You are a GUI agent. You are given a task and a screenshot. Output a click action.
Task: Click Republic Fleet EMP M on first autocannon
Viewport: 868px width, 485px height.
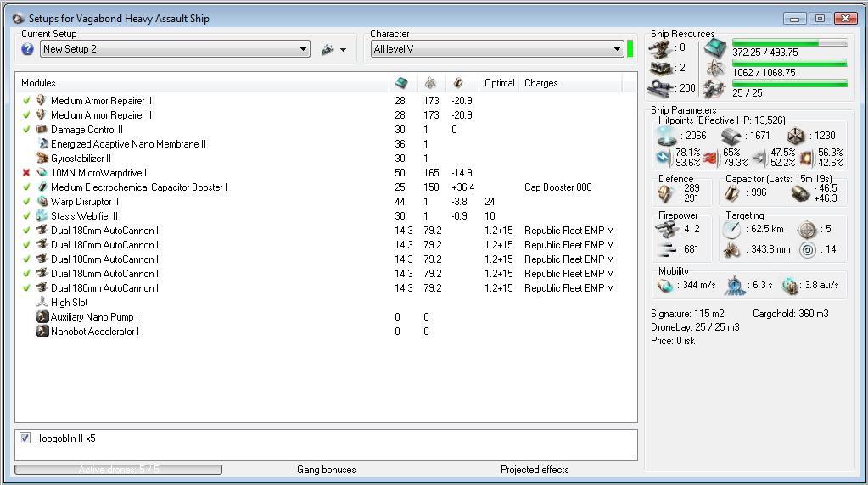click(x=569, y=230)
